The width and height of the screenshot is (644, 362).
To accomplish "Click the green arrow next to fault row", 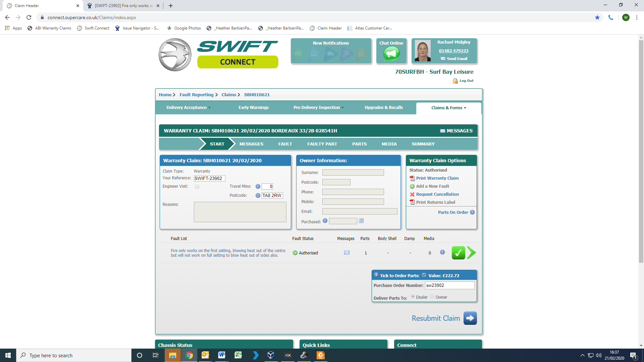I will [471, 253].
